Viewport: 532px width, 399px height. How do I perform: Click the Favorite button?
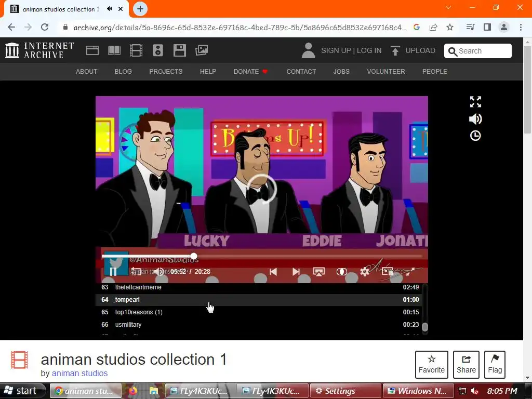(x=432, y=364)
